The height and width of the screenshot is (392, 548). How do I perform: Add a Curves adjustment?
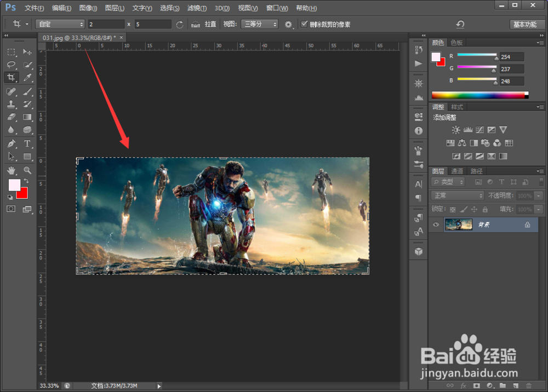click(x=480, y=130)
